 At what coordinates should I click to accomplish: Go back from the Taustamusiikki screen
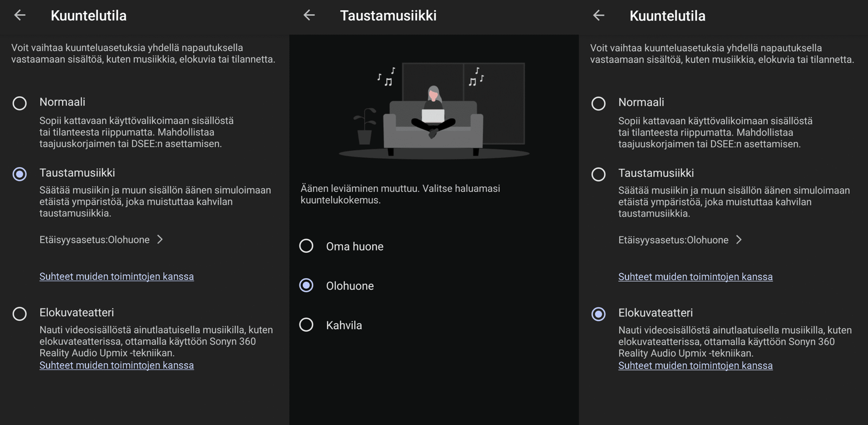[x=309, y=15]
